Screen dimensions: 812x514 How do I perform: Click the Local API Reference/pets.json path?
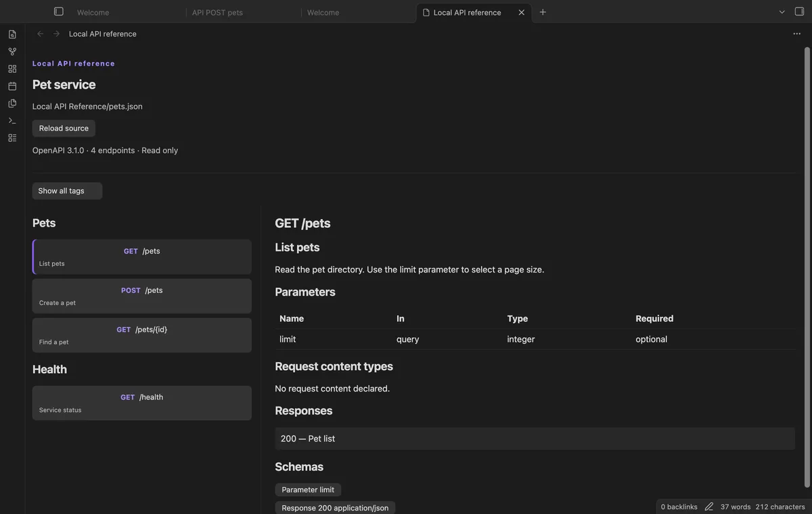pyautogui.click(x=87, y=106)
